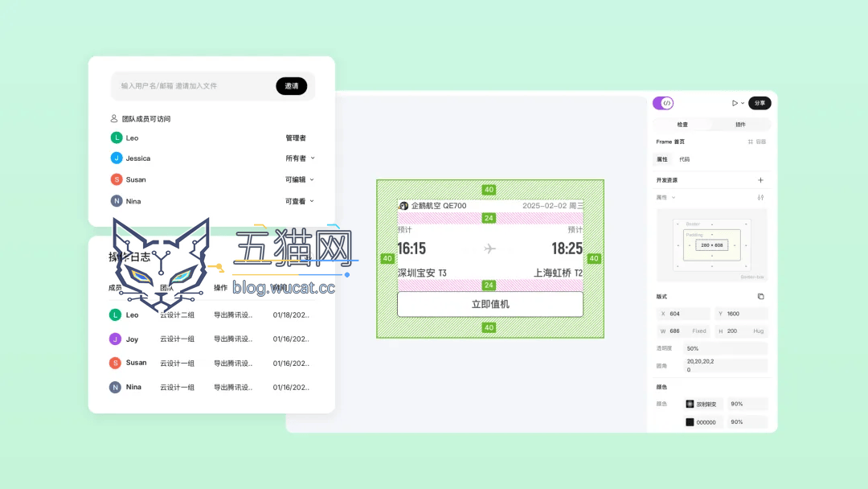Click the 280 × 608 box model size

[711, 244]
